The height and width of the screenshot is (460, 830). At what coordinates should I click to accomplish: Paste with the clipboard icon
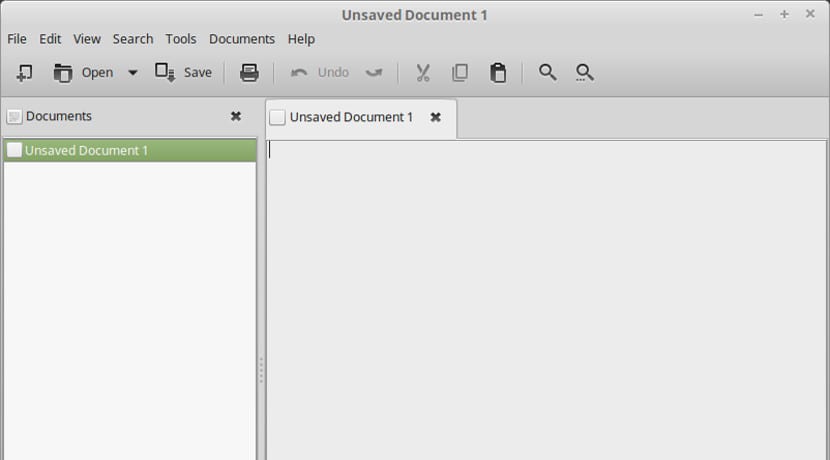pyautogui.click(x=498, y=73)
